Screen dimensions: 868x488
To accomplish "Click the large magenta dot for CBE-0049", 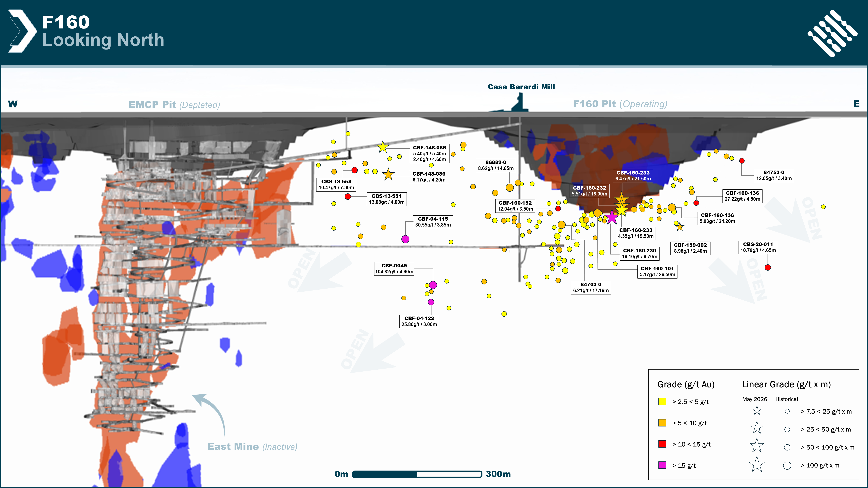I will tap(433, 285).
